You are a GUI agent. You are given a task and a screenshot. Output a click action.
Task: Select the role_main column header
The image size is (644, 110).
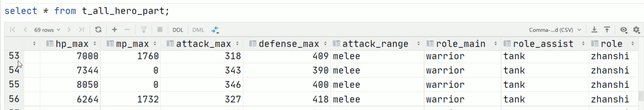point(460,44)
